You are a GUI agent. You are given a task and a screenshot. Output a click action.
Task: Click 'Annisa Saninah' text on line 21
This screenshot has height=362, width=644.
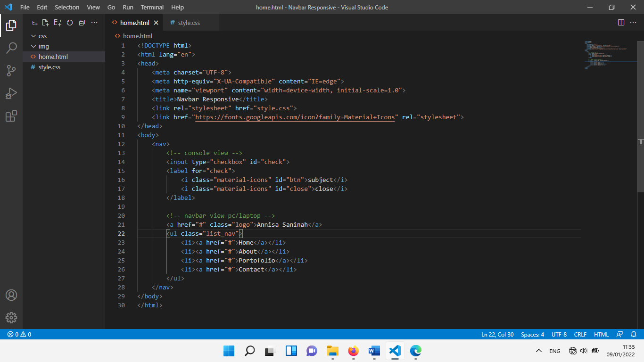[282, 224]
